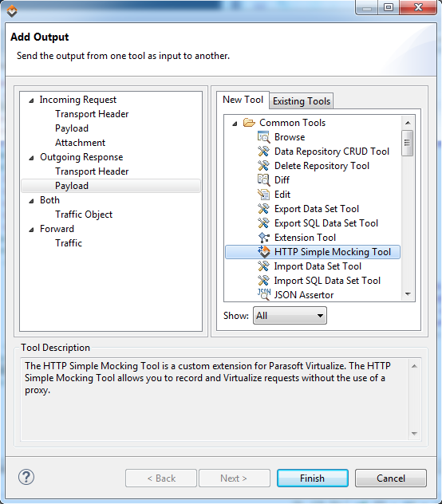Switch to the Existing Tools tab

302,101
